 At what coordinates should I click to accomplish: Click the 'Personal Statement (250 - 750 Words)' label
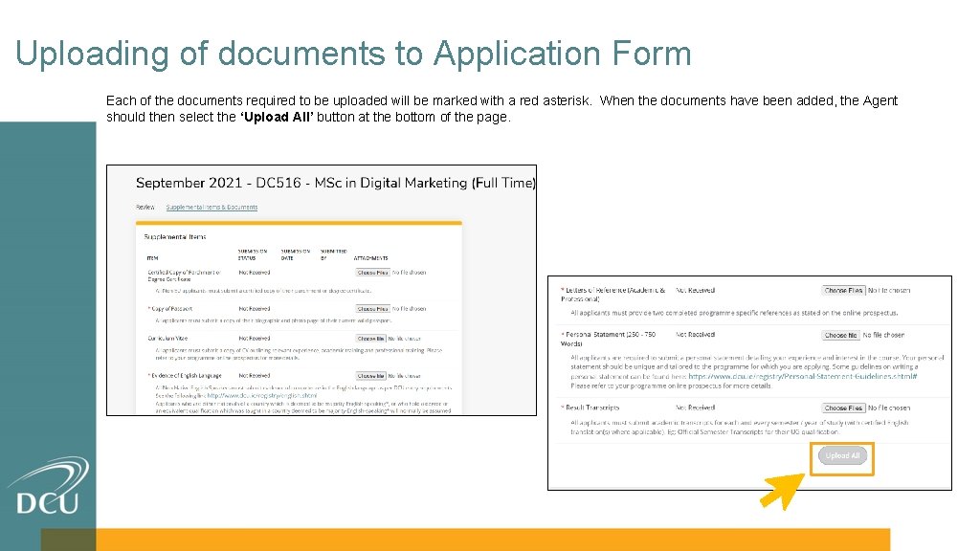coord(608,339)
